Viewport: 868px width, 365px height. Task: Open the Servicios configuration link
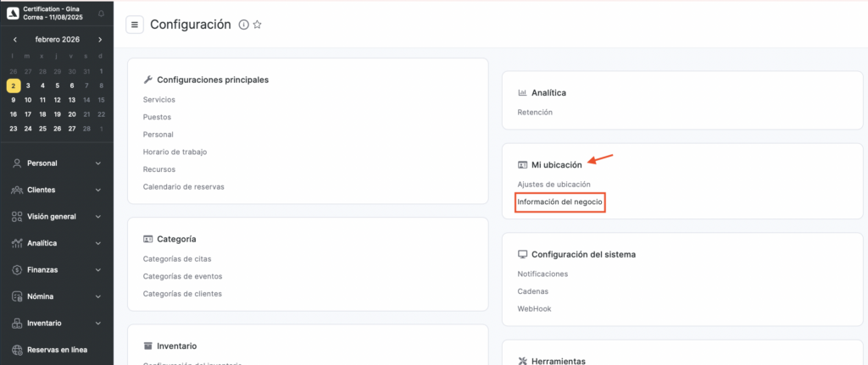159,100
